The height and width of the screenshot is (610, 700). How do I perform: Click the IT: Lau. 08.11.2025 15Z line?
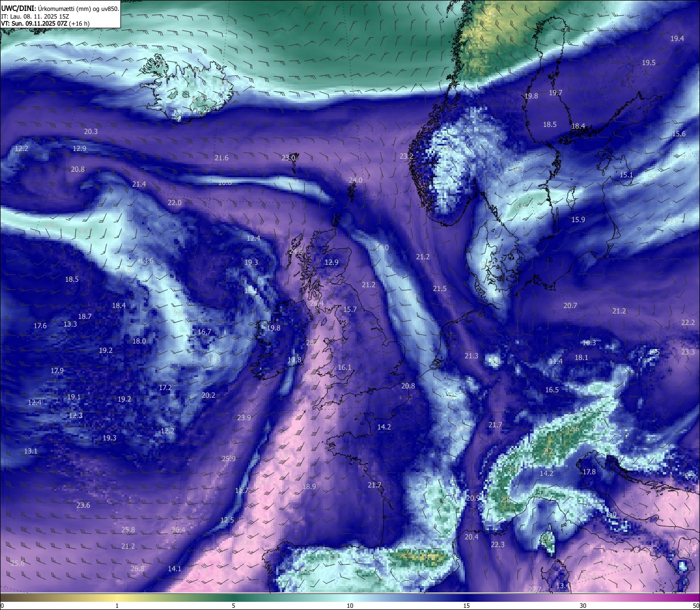[x=35, y=16]
